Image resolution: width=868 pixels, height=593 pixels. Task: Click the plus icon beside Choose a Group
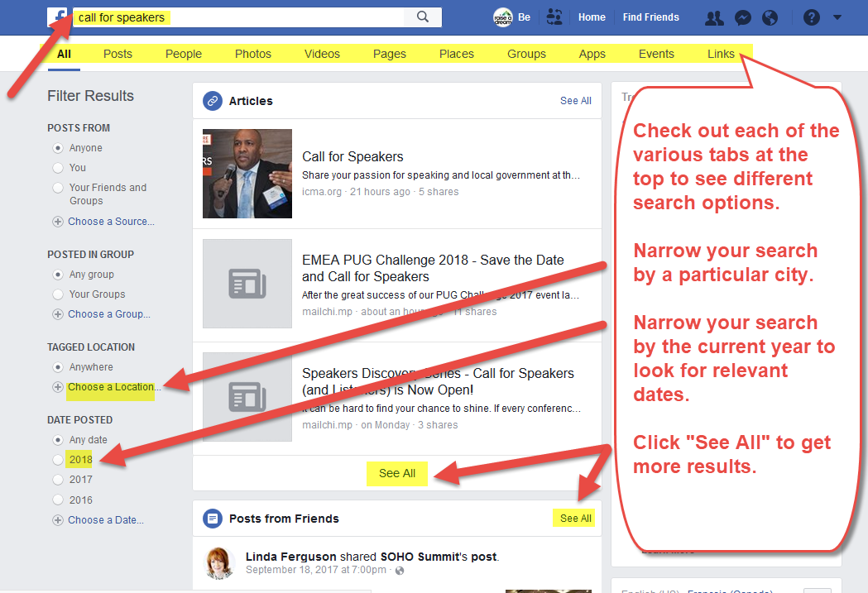pos(58,314)
